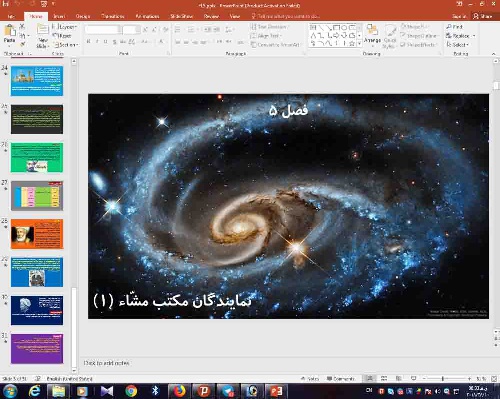Click the Format Painter brush icon
500x399 pixels.
[x=22, y=44]
